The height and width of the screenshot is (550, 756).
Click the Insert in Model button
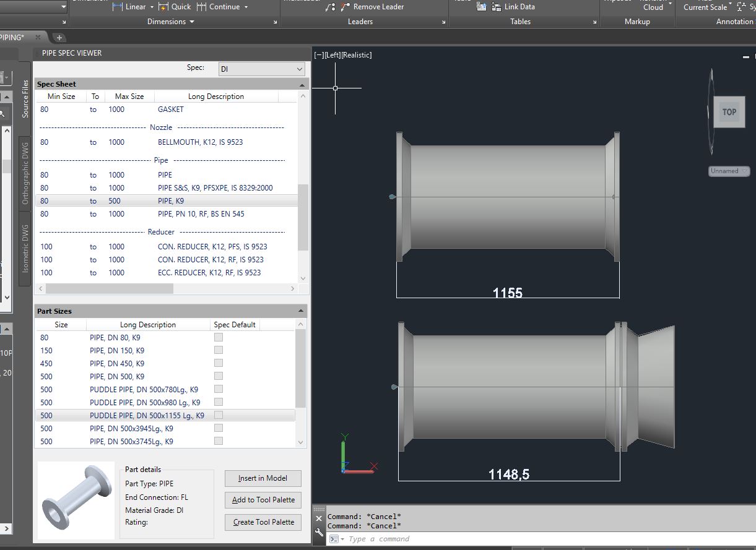coord(263,478)
